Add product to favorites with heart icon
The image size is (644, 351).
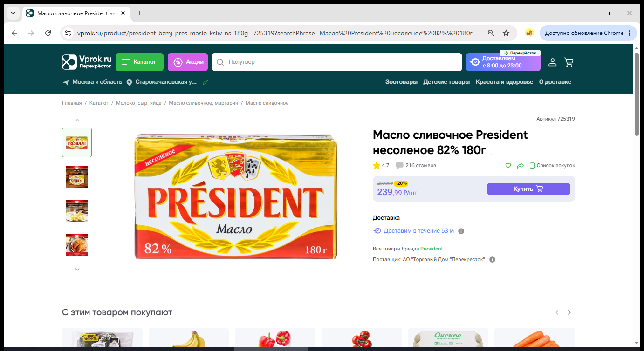(508, 165)
